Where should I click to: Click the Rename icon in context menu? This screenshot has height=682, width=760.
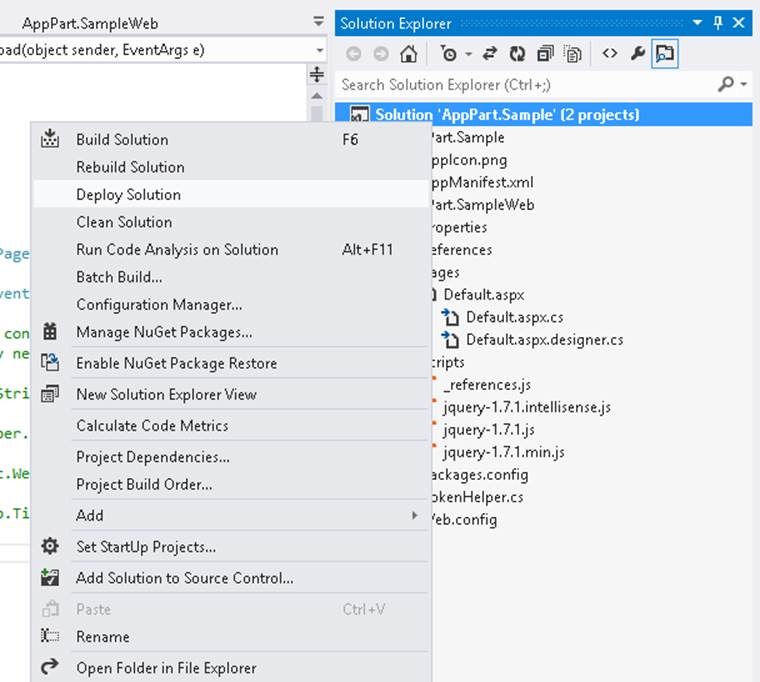click(50, 636)
